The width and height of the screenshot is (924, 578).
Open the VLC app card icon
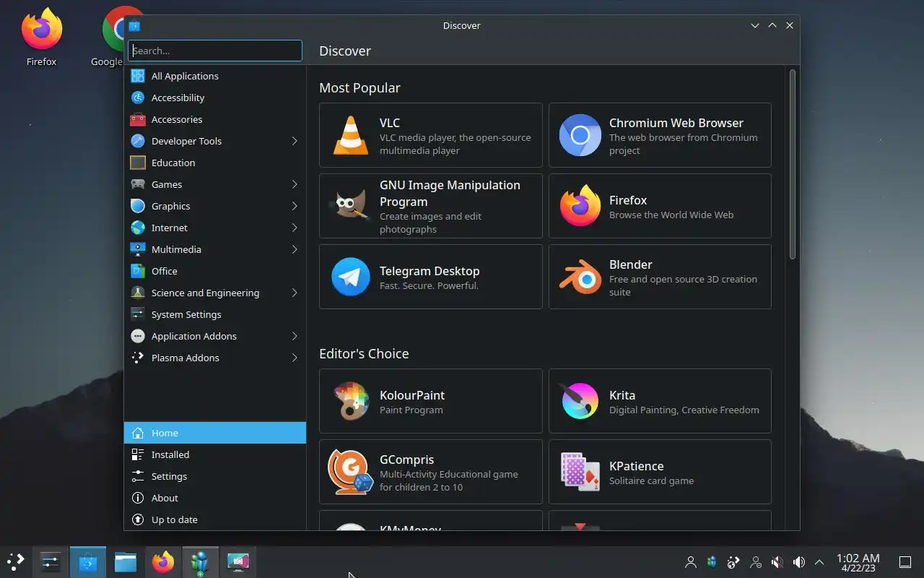(351, 135)
